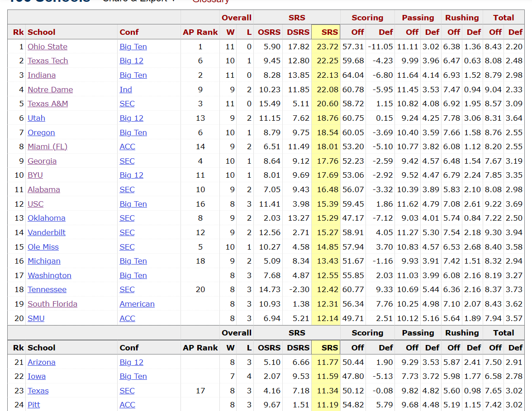This screenshot has height=411, width=532.
Task: Click the Texas school link in row 23
Action: (38, 391)
